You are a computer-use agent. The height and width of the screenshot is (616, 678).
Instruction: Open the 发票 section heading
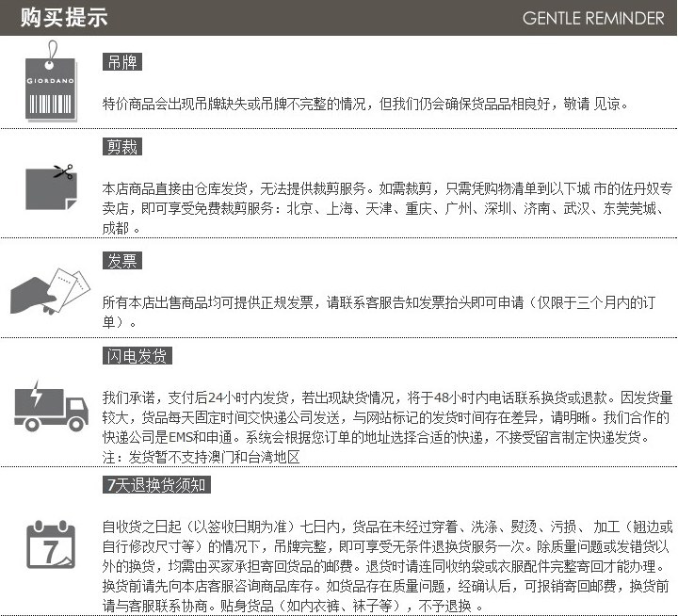121,260
